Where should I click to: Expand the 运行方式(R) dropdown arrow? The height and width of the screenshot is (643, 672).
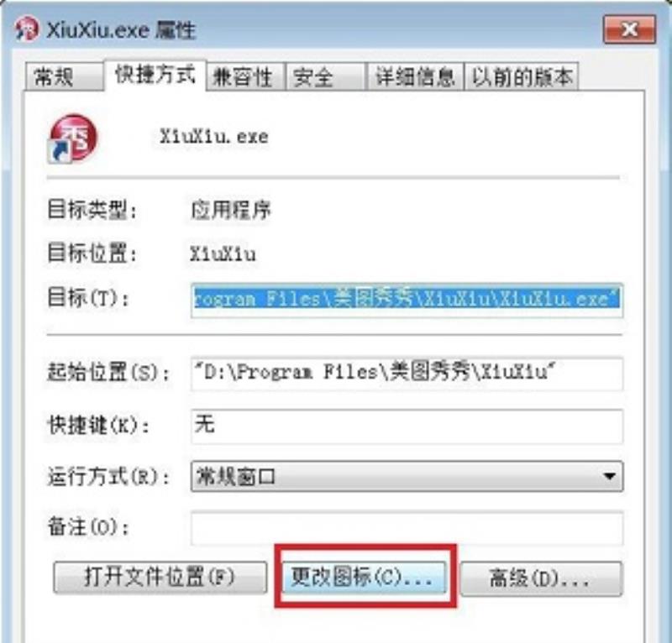[609, 476]
